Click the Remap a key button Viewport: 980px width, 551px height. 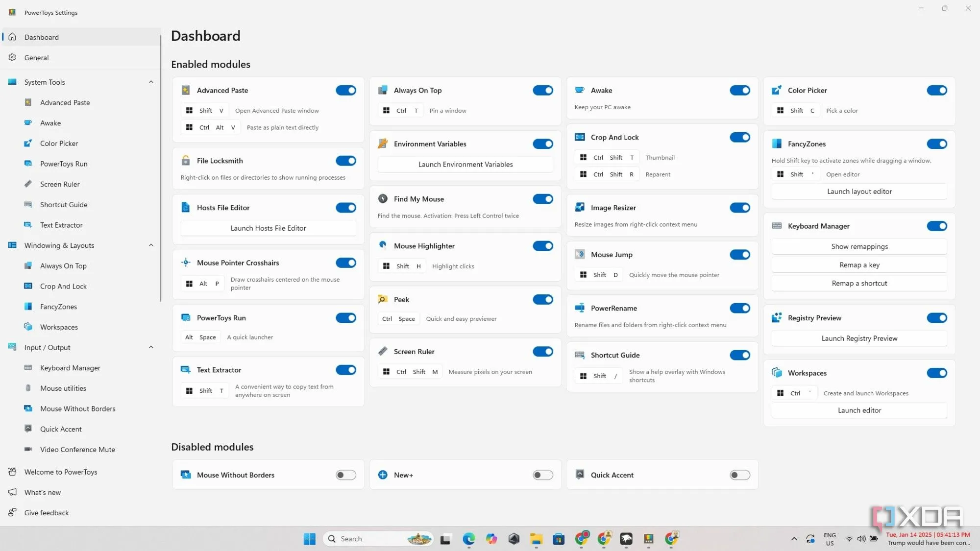(x=859, y=265)
